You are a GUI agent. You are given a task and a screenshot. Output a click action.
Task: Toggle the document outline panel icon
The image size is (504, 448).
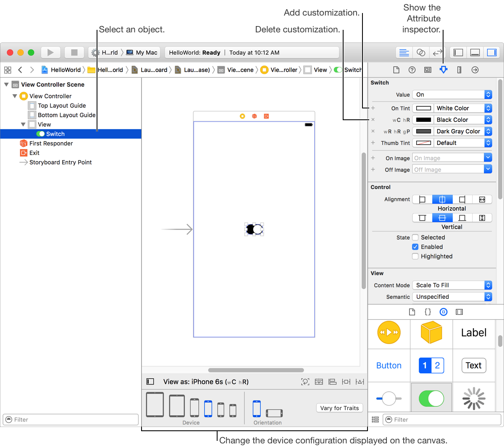[150, 382]
